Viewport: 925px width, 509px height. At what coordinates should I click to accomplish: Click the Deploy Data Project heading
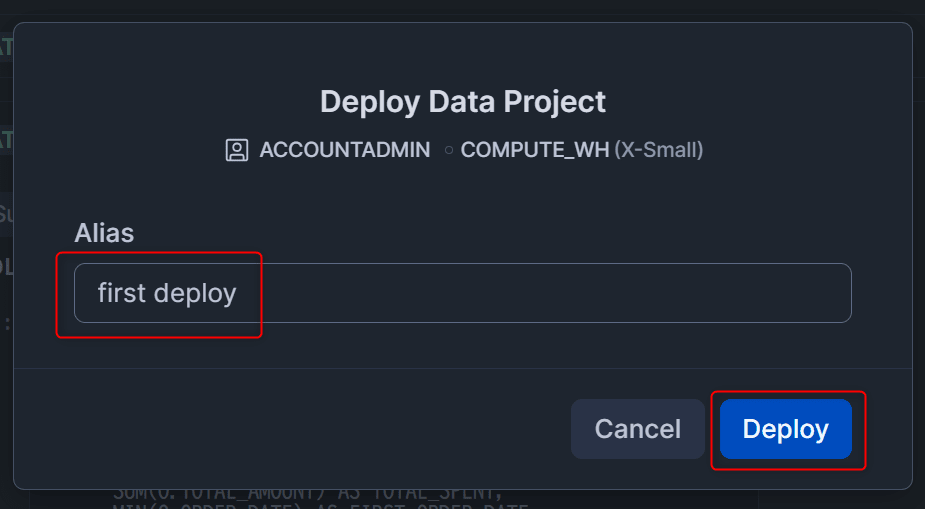click(462, 101)
